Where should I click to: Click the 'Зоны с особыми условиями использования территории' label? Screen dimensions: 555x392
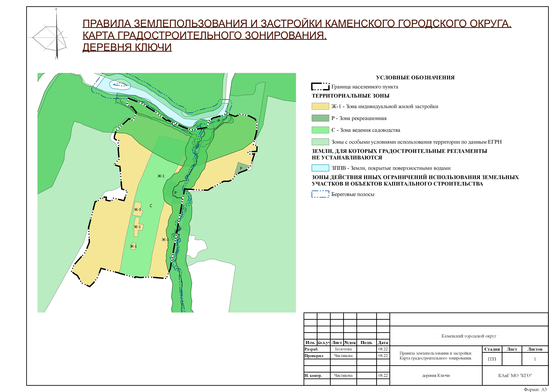pyautogui.click(x=416, y=142)
